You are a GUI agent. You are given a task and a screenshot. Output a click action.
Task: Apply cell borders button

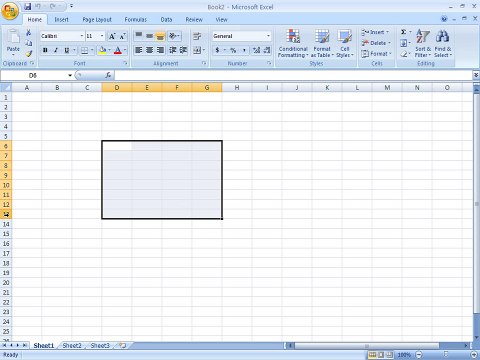[x=84, y=50]
